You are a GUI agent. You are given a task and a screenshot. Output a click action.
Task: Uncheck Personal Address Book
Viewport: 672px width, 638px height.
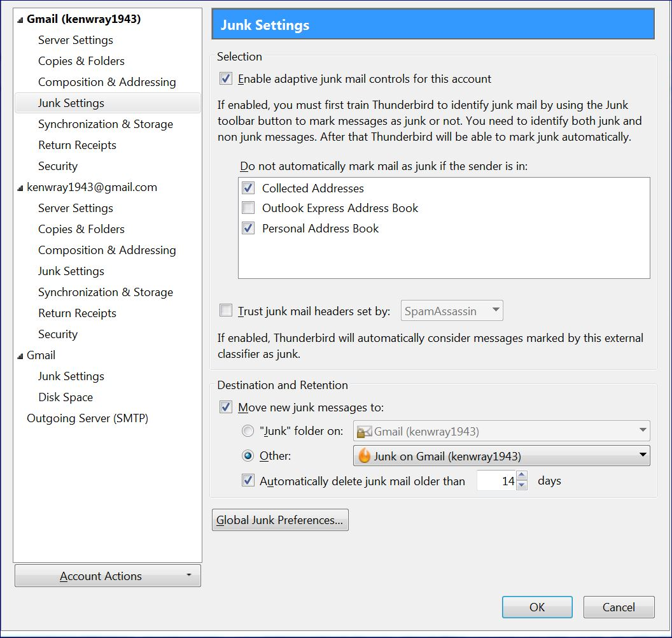point(248,228)
